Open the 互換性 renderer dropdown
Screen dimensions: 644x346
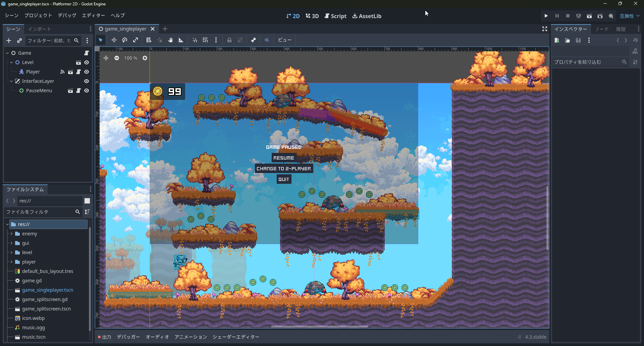click(630, 16)
